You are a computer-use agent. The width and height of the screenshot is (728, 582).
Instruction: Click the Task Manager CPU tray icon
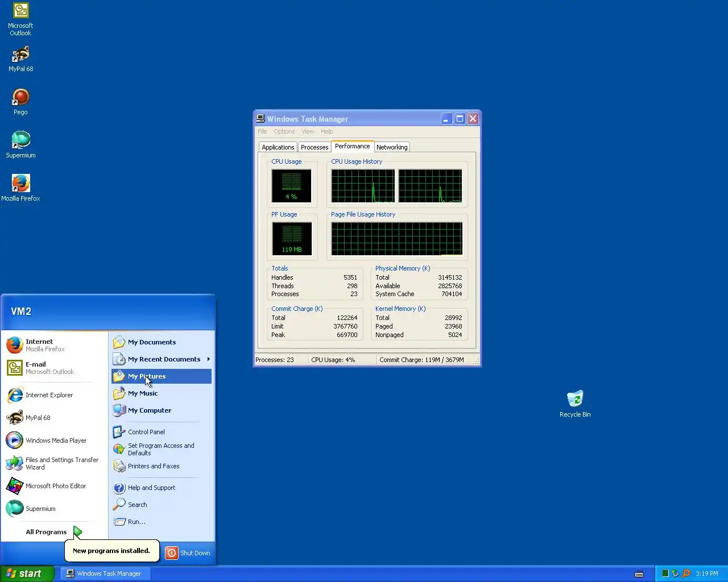click(665, 573)
